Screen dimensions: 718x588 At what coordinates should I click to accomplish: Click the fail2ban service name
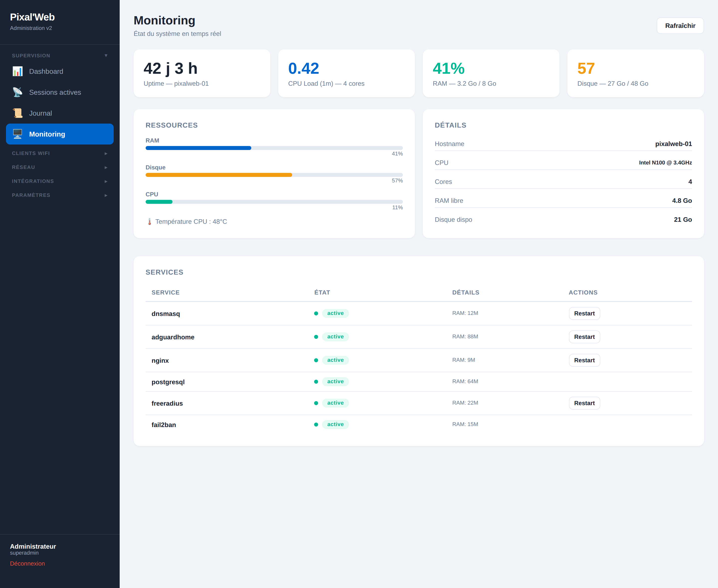pos(164,425)
